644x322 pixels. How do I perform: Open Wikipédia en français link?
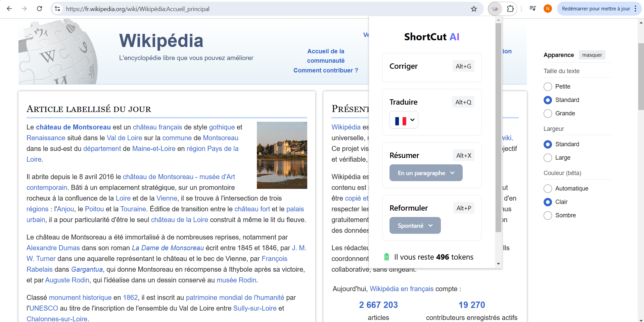402,289
